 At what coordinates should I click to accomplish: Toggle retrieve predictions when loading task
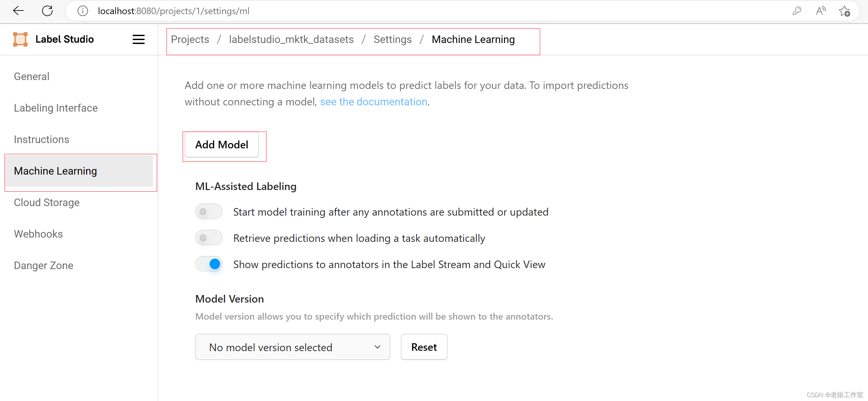click(x=209, y=238)
